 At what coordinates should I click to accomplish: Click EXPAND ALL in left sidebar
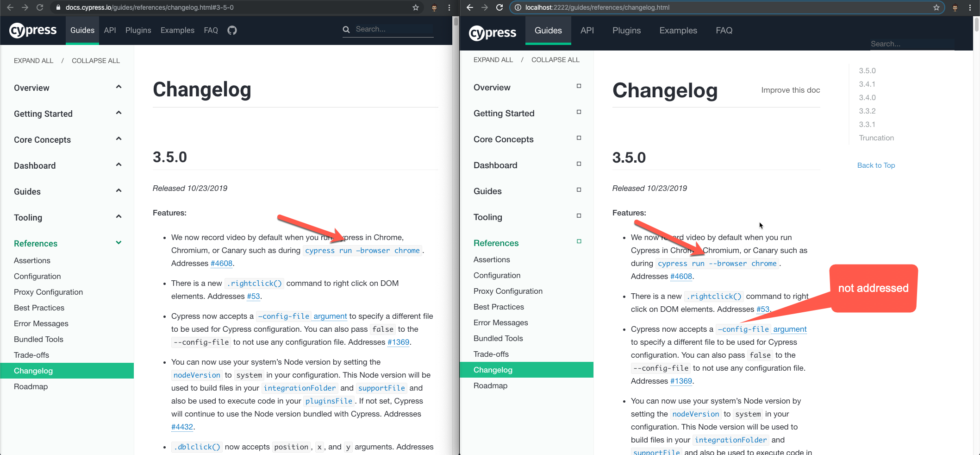[34, 61]
